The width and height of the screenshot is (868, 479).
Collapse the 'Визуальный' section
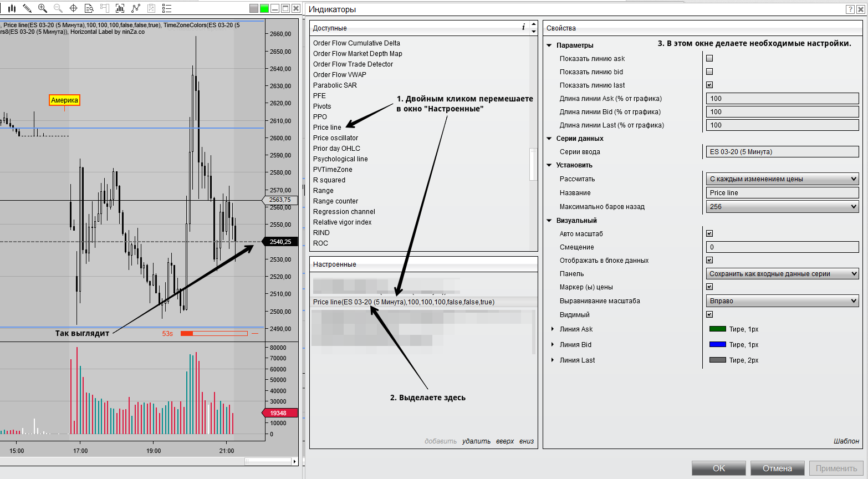pyautogui.click(x=549, y=221)
